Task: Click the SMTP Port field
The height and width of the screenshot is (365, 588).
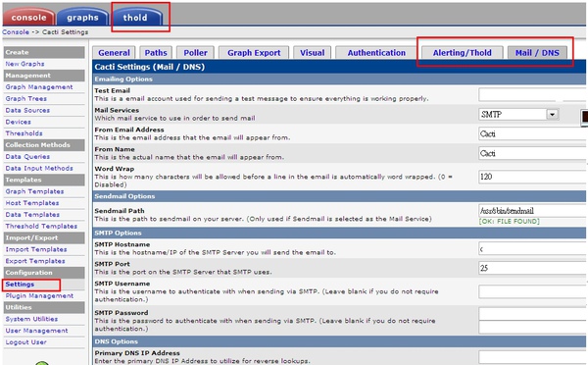Action: point(533,268)
